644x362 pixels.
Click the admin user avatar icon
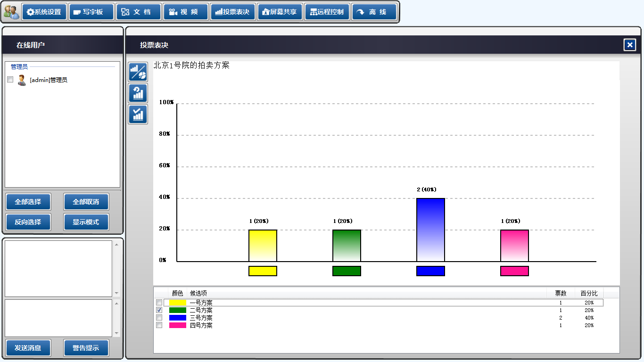click(x=22, y=80)
